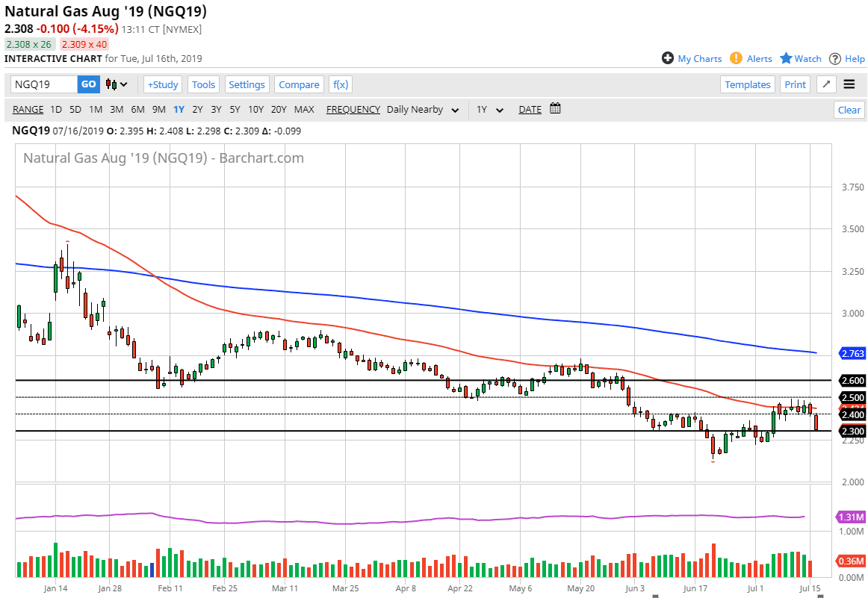Select the 10Y range

pos(255,110)
